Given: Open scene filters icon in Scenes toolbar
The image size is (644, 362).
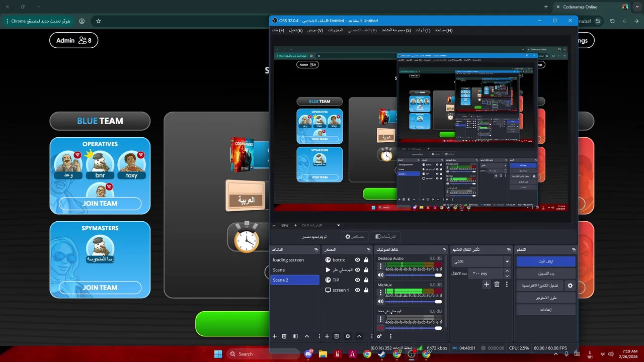Looking at the screenshot, I should (295, 336).
